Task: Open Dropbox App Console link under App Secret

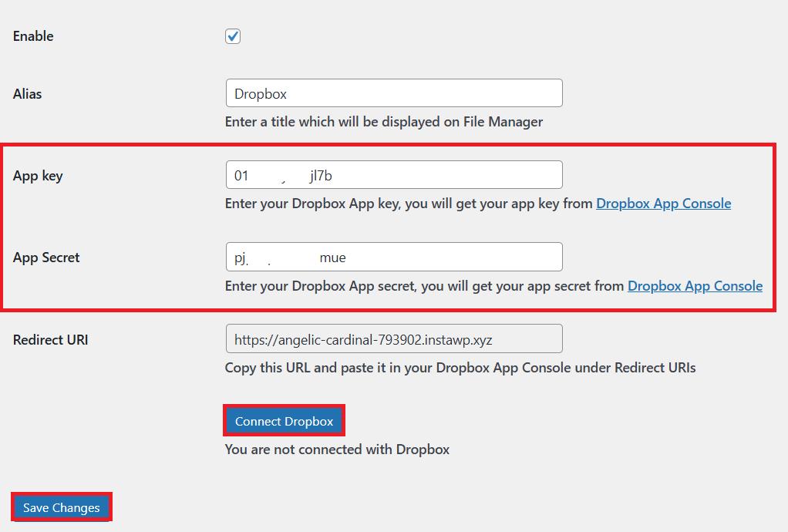Action: point(695,285)
